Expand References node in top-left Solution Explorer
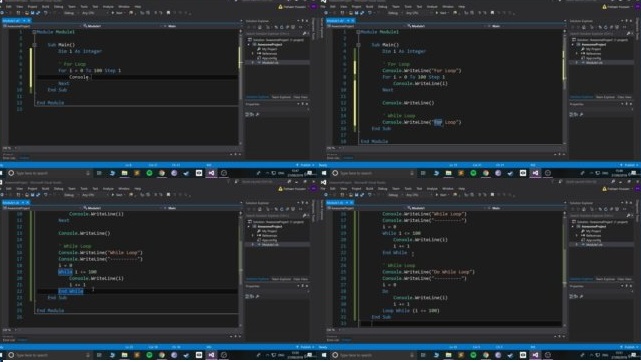The width and height of the screenshot is (641, 362). [253, 54]
